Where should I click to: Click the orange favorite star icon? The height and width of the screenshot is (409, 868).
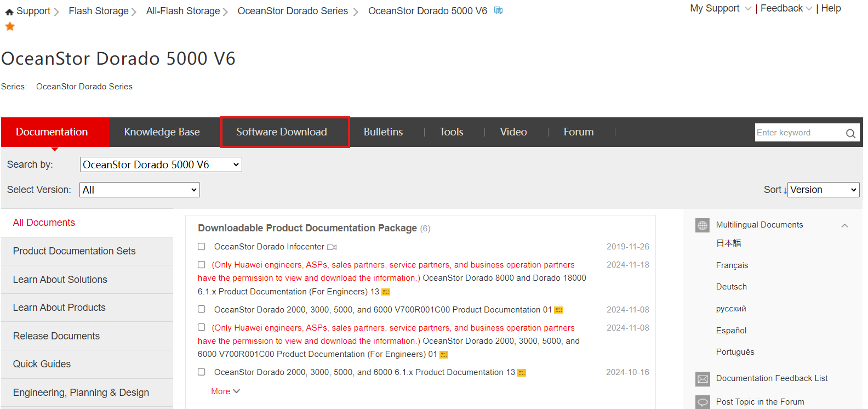tap(10, 26)
